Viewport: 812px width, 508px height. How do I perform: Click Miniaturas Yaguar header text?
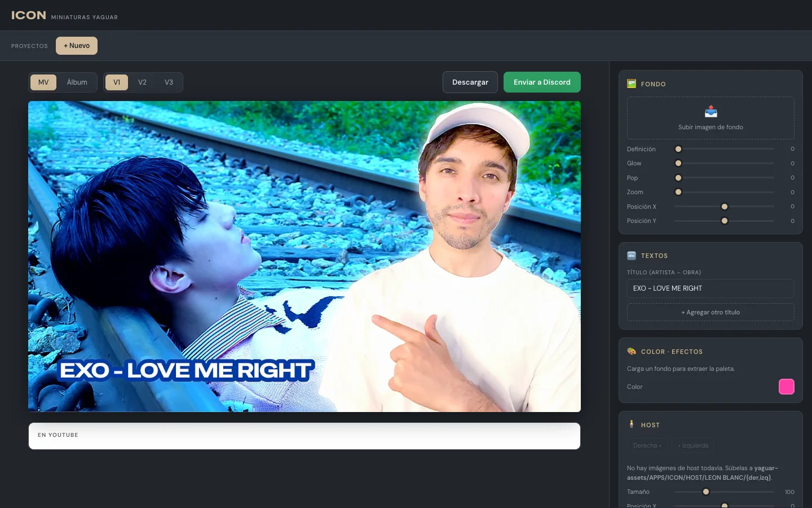tap(85, 17)
